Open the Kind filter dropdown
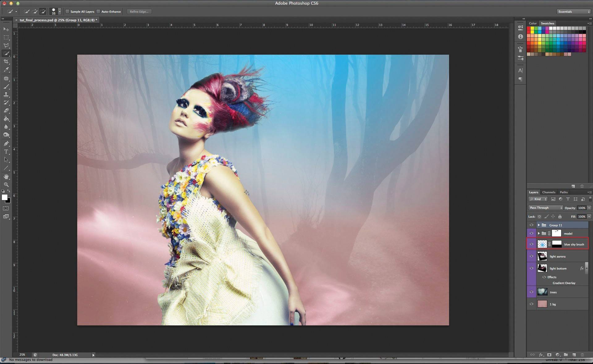 tap(538, 199)
